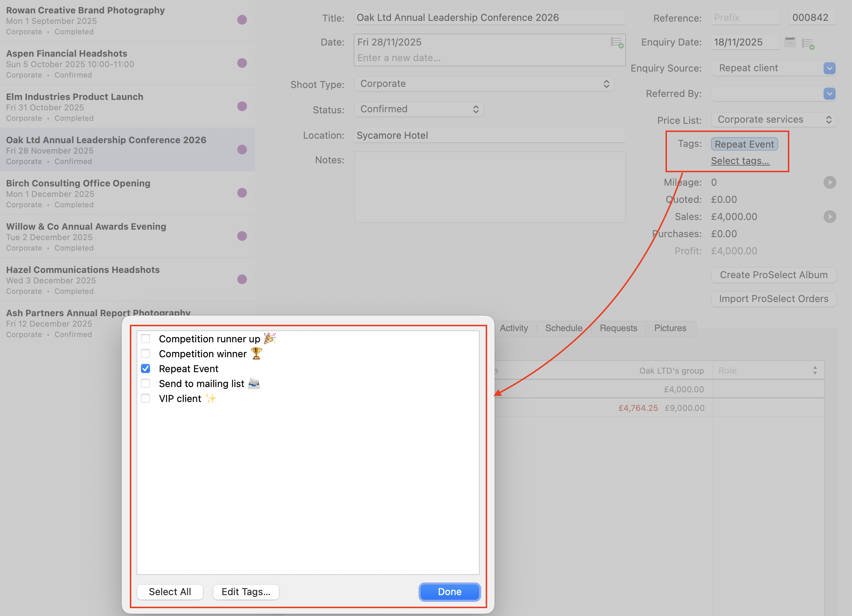Viewport: 852px width, 616px height.
Task: Select Birch Consulting Office Opening shoot
Action: pyautogui.click(x=127, y=193)
